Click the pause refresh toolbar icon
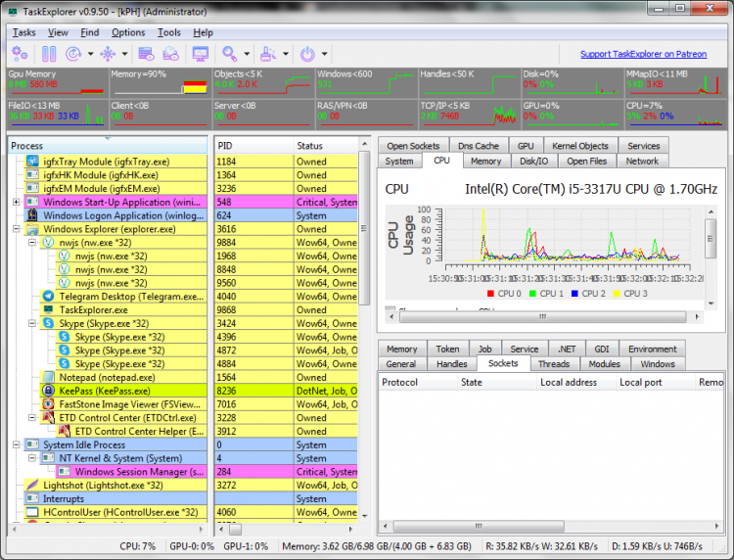734x560 pixels. coord(49,54)
